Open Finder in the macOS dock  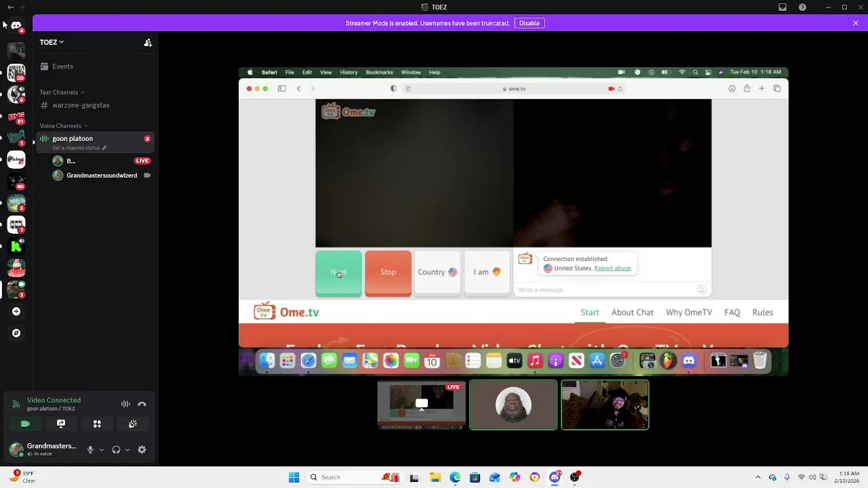click(267, 361)
